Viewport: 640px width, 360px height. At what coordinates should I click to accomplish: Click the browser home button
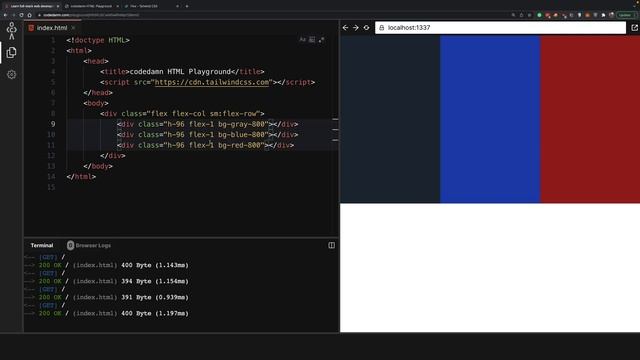tap(29, 15)
